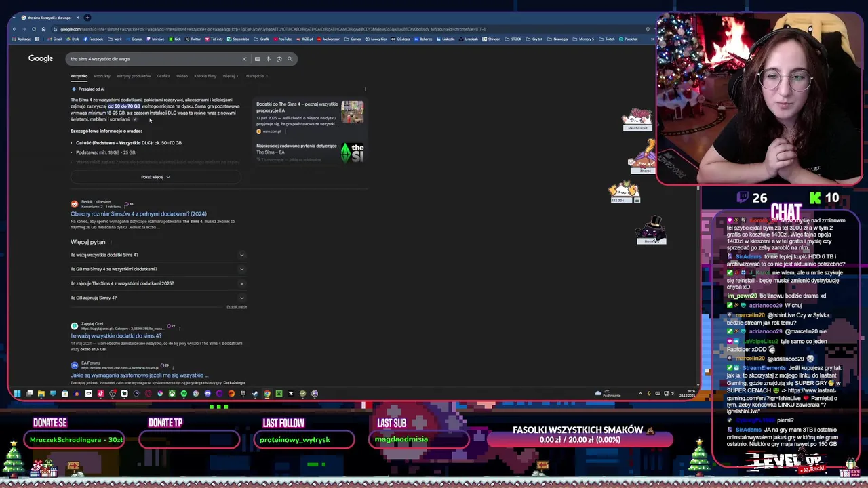Open Streamlabs bookmark
This screenshot has height=488, width=868.
coord(238,39)
